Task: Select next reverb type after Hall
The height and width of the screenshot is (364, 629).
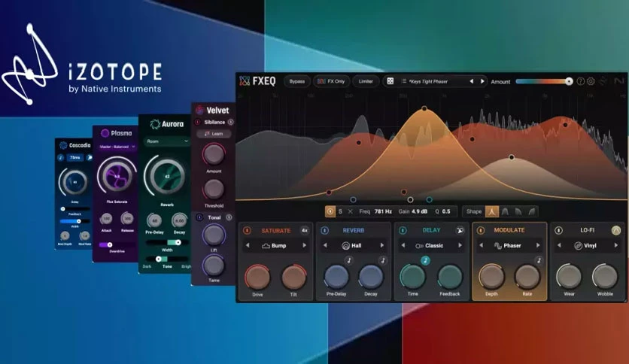Action: tap(382, 245)
